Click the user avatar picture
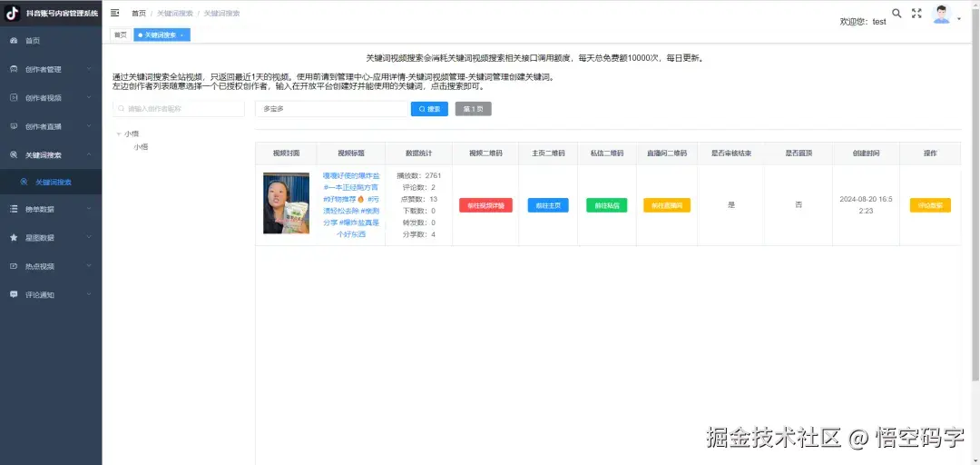980x465 pixels. coord(941,15)
